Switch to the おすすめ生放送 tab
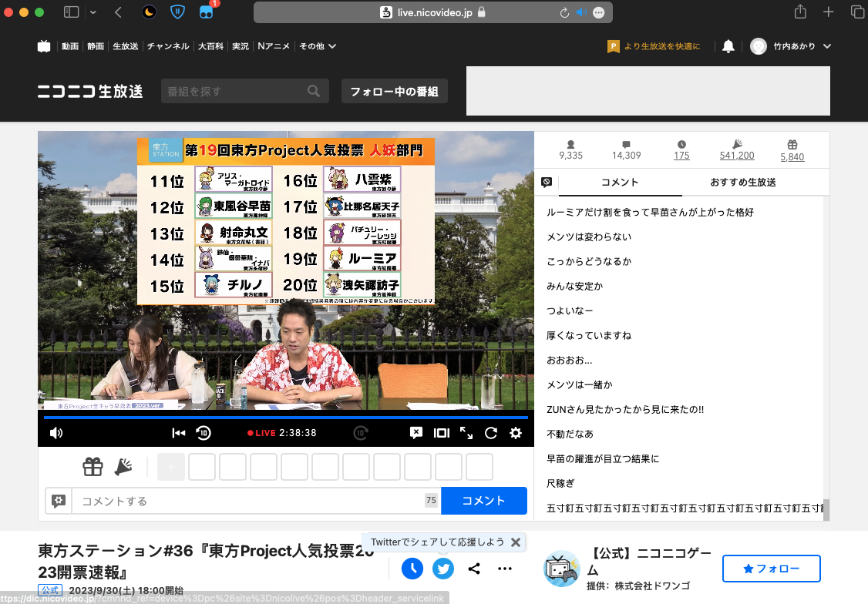This screenshot has height=604, width=868. (742, 183)
